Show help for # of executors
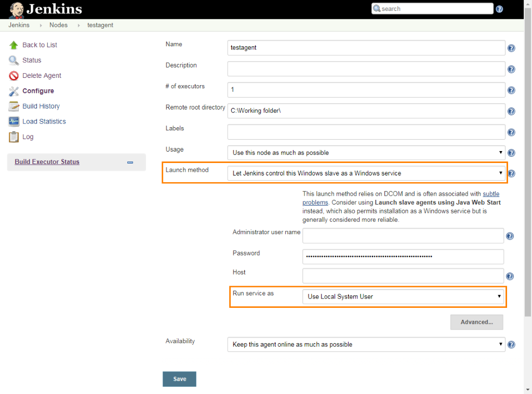 coord(511,90)
